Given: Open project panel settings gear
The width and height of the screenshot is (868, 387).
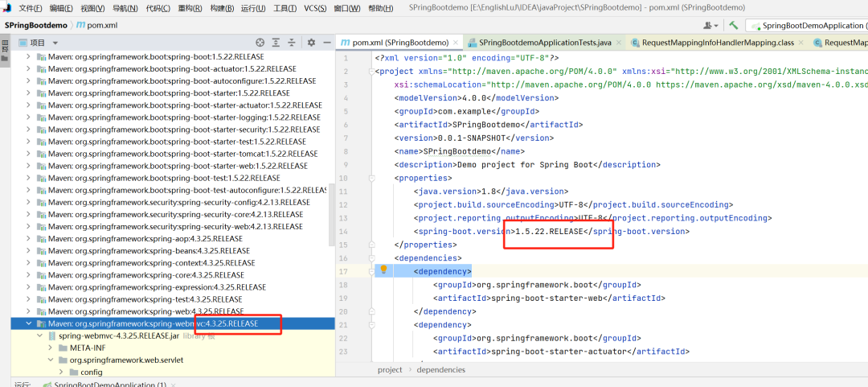Looking at the screenshot, I should pyautogui.click(x=311, y=43).
